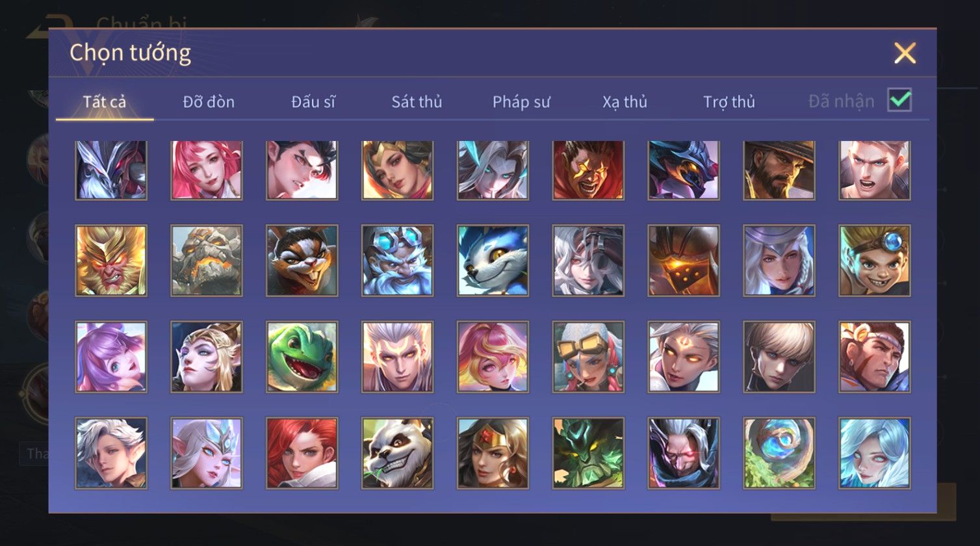
Task: Select the raccoon hero portrait
Action: pyautogui.click(x=302, y=261)
